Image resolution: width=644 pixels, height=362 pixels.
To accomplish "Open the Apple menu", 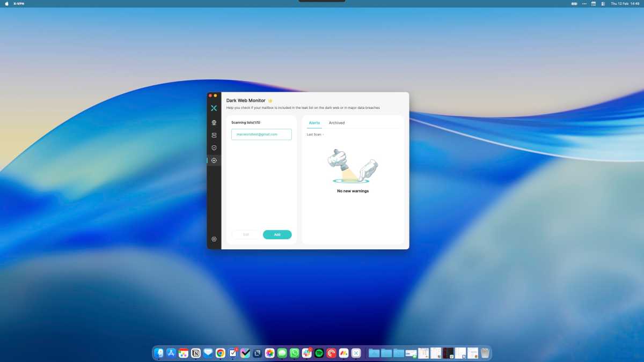I will point(7,3).
